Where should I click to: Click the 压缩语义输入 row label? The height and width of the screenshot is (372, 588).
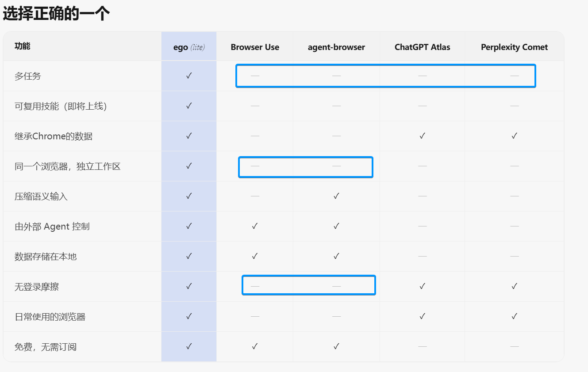(x=41, y=196)
